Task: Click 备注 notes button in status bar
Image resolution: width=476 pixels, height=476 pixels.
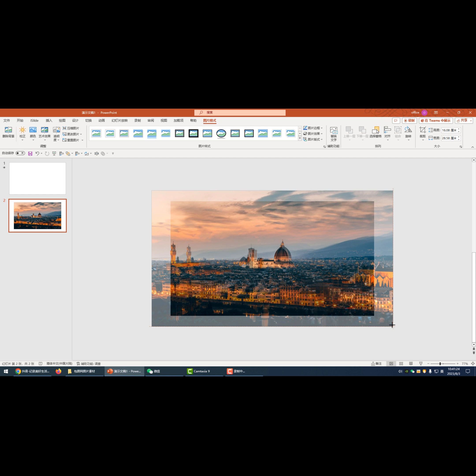Action: pyautogui.click(x=376, y=364)
